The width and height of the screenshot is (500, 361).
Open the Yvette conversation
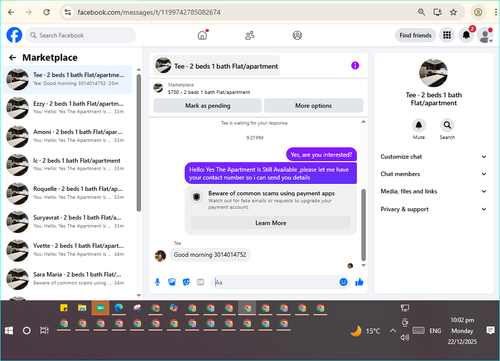click(68, 250)
